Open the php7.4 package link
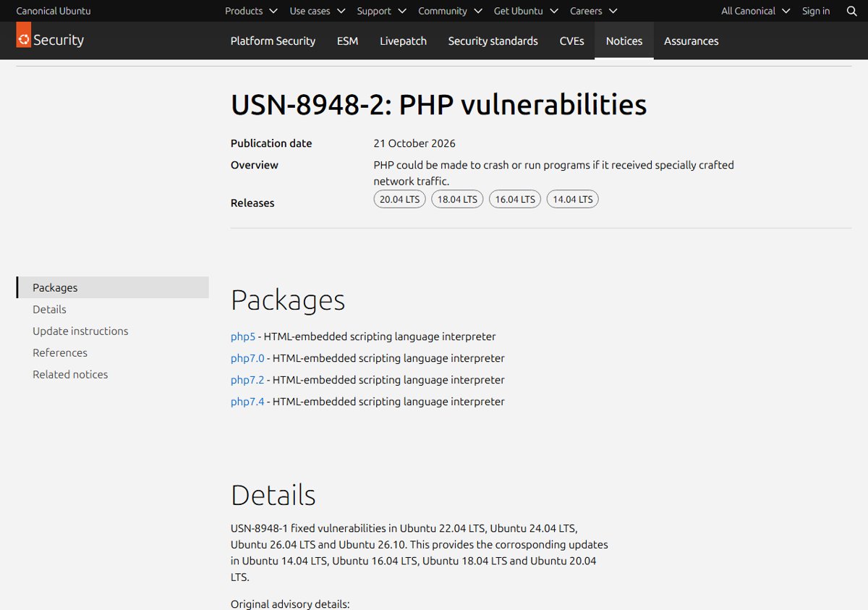The width and height of the screenshot is (868, 610). tap(247, 402)
